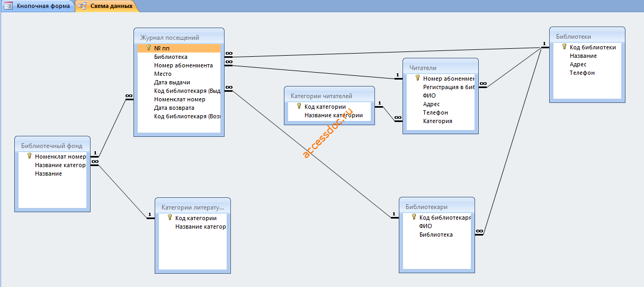Switch to the Кнопочная форма tab
644x287 pixels.
[x=37, y=6]
